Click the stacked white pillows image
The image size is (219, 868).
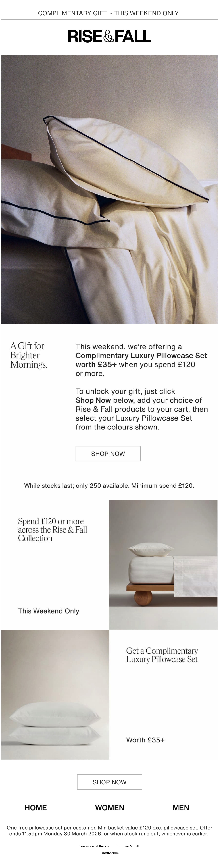tap(55, 695)
